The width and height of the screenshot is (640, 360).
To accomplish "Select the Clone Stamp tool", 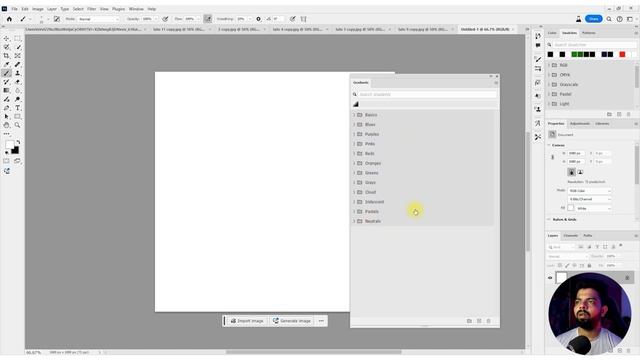I will [x=18, y=73].
